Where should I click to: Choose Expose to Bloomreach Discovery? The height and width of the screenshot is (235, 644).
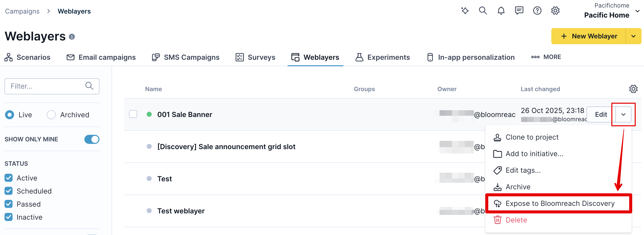[560, 203]
